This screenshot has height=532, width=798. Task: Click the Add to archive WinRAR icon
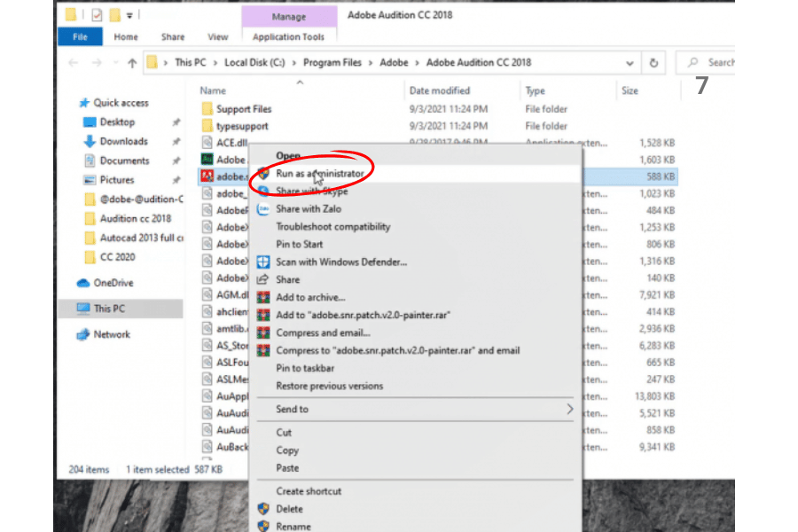pyautogui.click(x=263, y=298)
